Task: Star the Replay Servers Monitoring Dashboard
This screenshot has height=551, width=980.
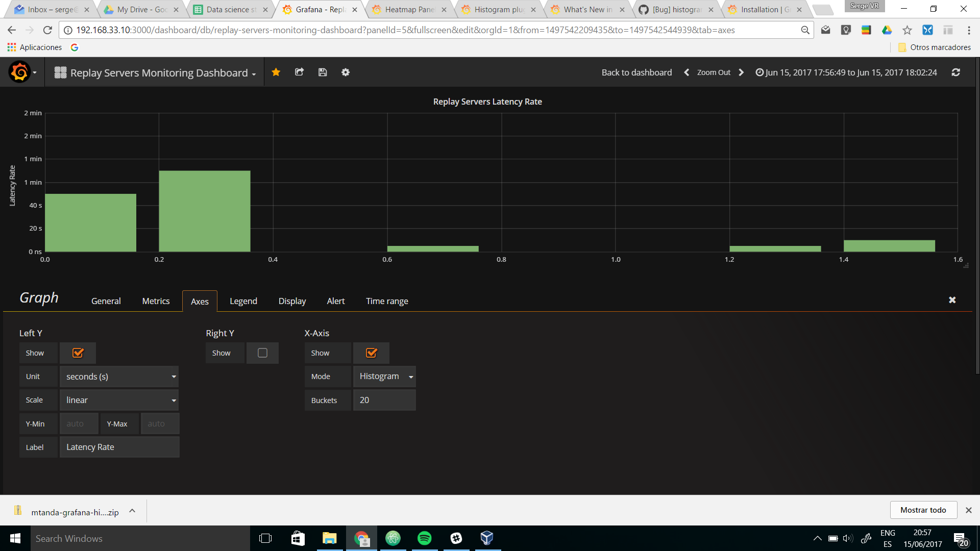Action: pos(276,72)
